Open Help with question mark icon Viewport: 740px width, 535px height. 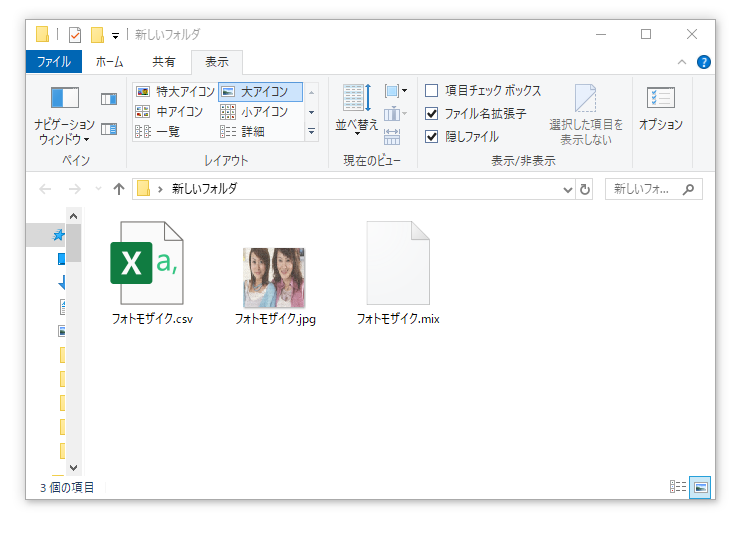pos(704,62)
